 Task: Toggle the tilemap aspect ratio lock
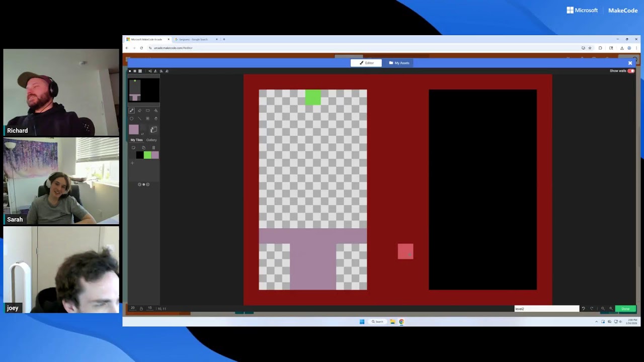click(141, 308)
